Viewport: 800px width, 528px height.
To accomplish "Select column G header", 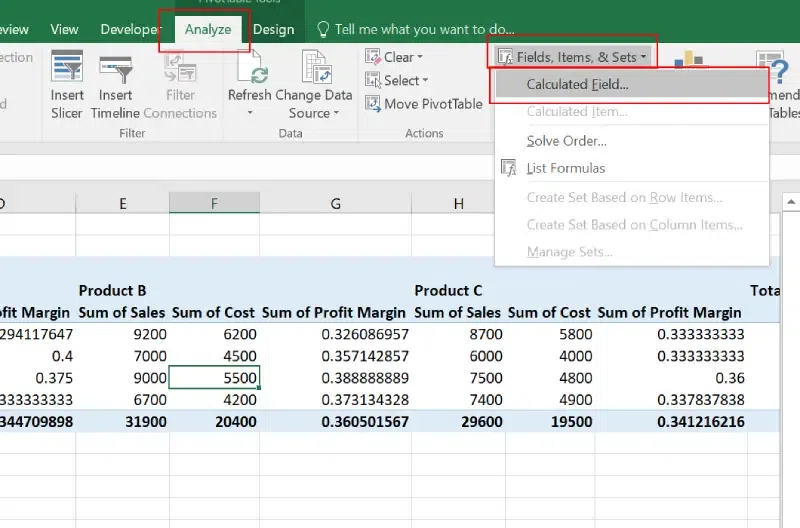I will pos(335,204).
